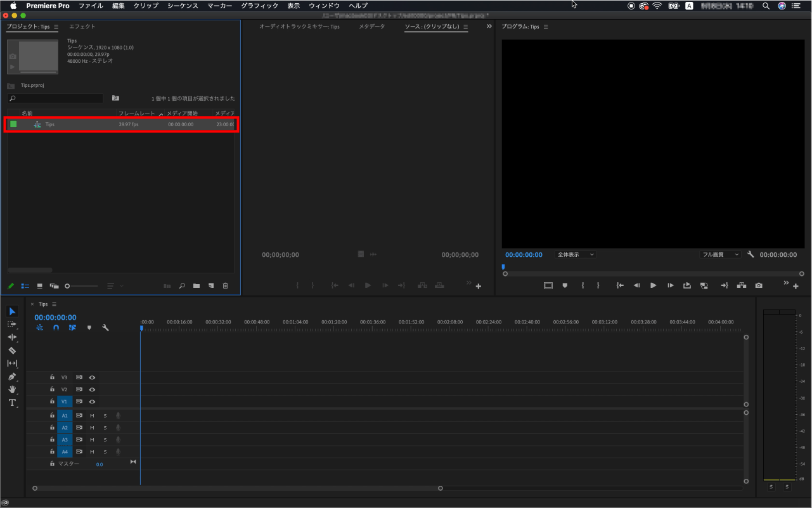Open the Program: Tips panel menu
Image resolution: width=812 pixels, height=508 pixels.
pyautogui.click(x=546, y=27)
